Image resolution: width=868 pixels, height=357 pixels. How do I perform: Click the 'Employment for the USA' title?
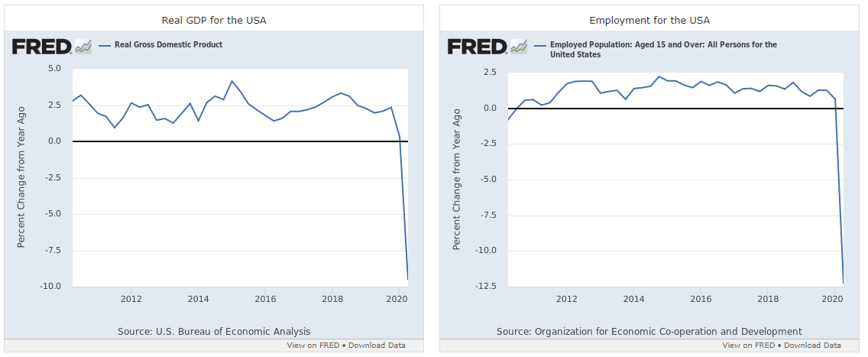[649, 20]
